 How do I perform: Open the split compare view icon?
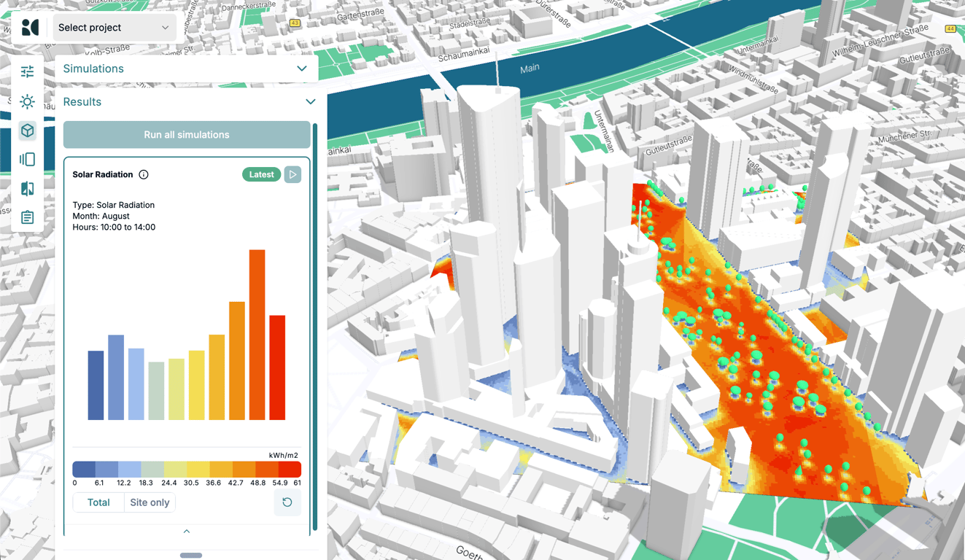(28, 189)
